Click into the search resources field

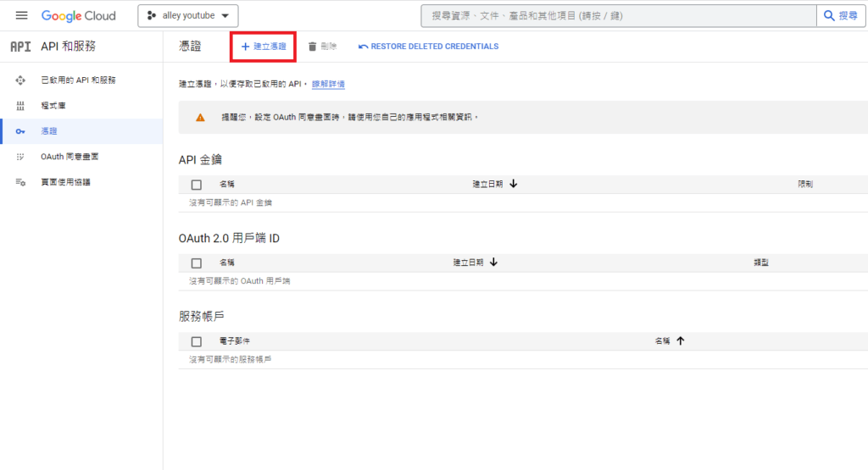pyautogui.click(x=619, y=16)
